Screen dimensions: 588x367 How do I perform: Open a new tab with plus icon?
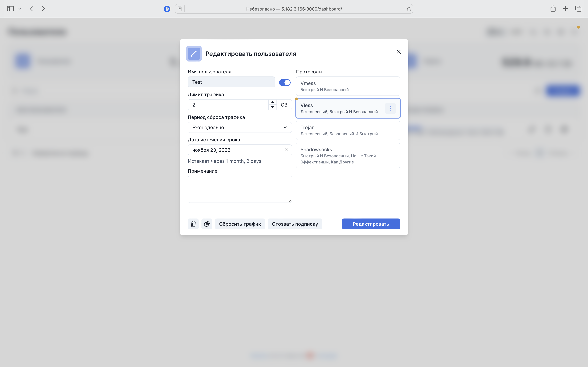click(565, 9)
